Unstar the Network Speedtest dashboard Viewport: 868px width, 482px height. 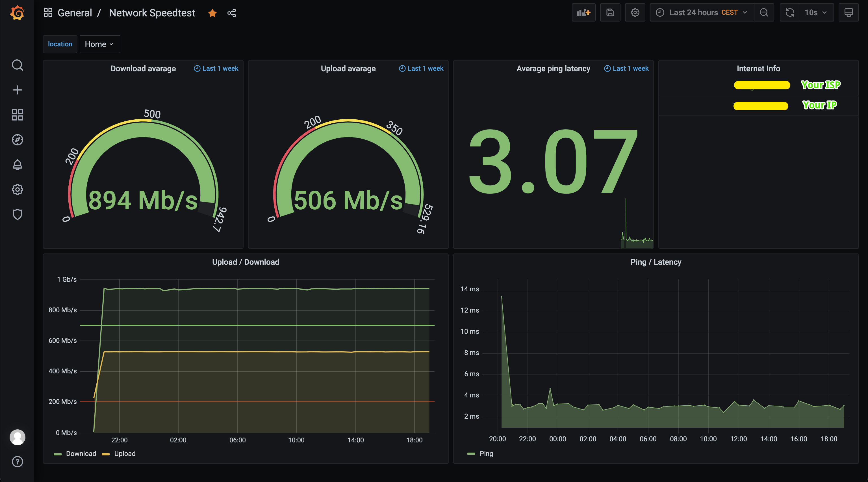pos(212,13)
